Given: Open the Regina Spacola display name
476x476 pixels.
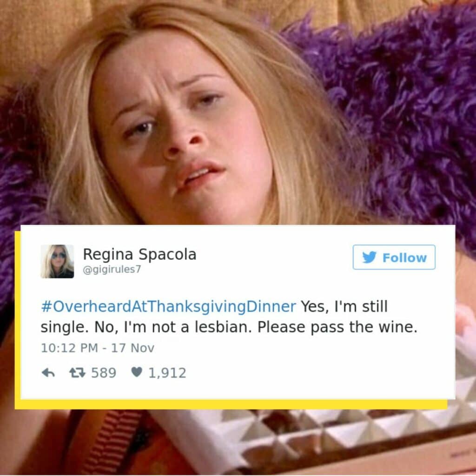Looking at the screenshot, I should [139, 254].
